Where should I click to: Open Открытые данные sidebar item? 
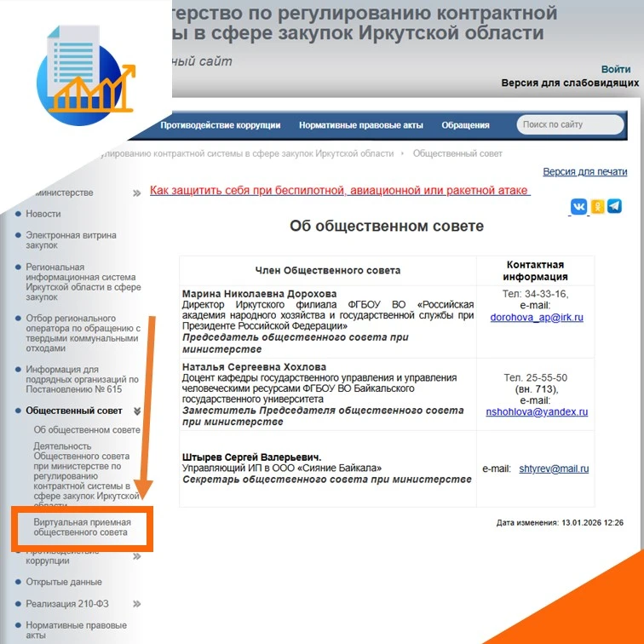pyautogui.click(x=64, y=582)
